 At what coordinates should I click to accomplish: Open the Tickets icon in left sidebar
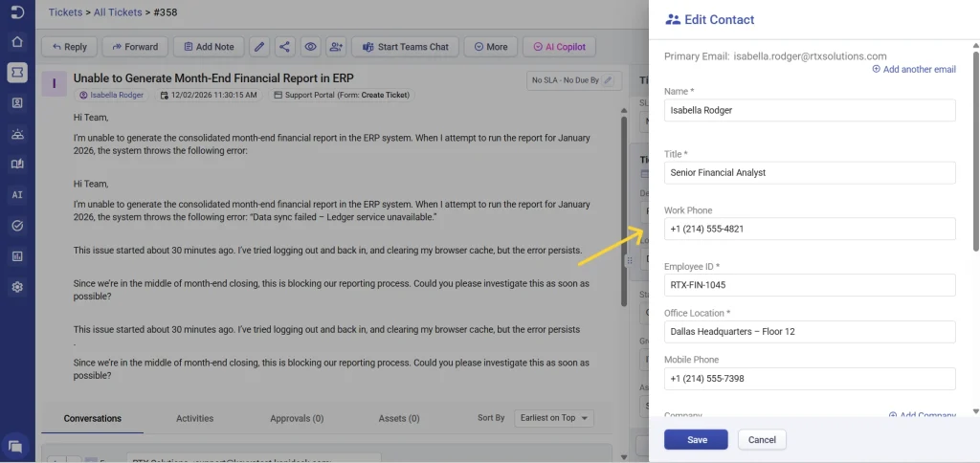pos(17,73)
